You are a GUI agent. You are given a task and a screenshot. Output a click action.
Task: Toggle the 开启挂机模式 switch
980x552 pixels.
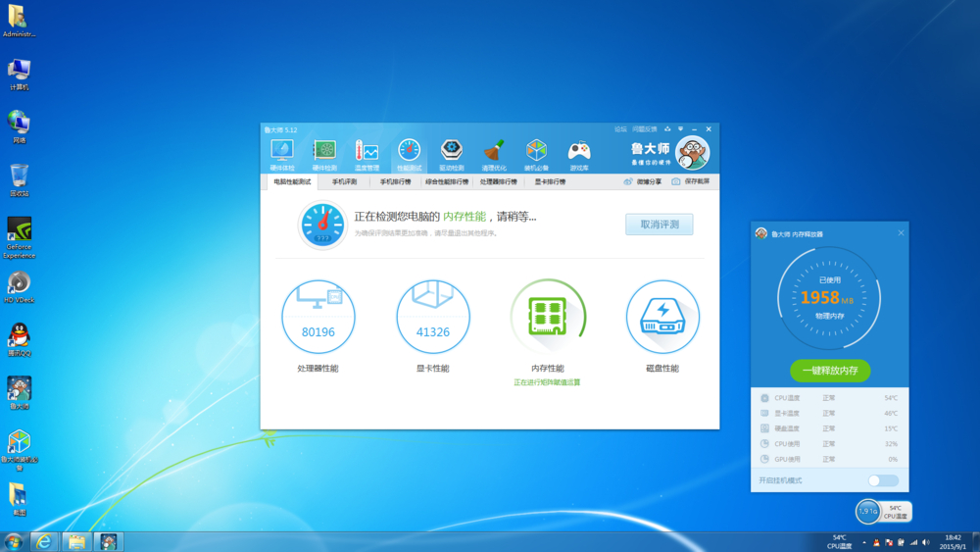[883, 480]
